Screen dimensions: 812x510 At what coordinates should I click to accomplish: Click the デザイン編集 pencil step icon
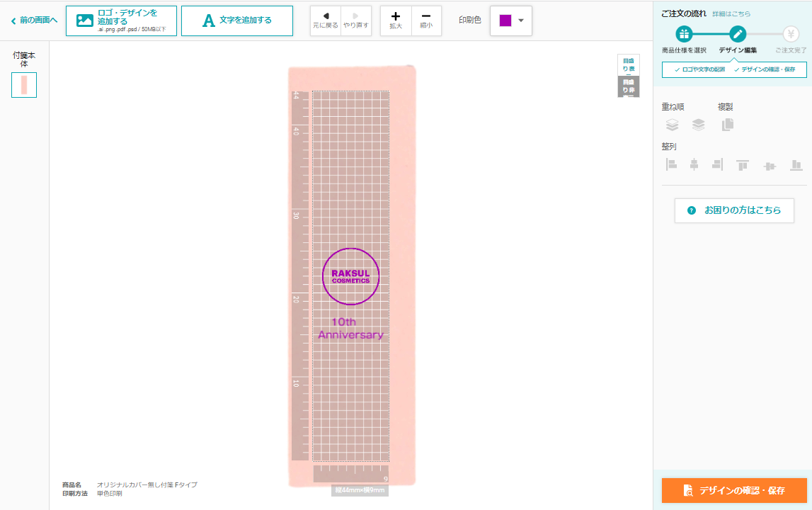738,34
